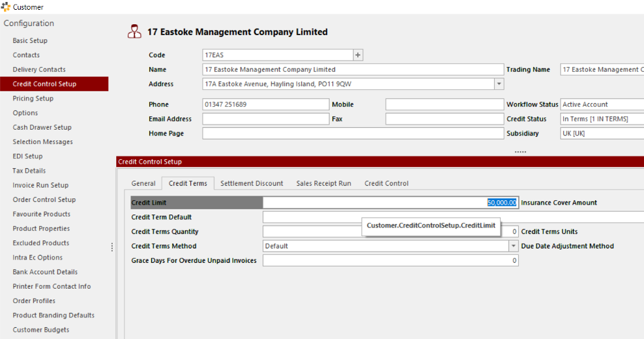The height and width of the screenshot is (339, 644).
Task: Navigate to Tax Details configuration
Action: coord(29,171)
